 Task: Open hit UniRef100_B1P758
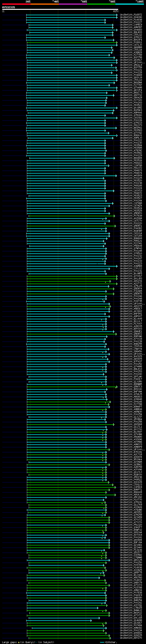point(131,57)
